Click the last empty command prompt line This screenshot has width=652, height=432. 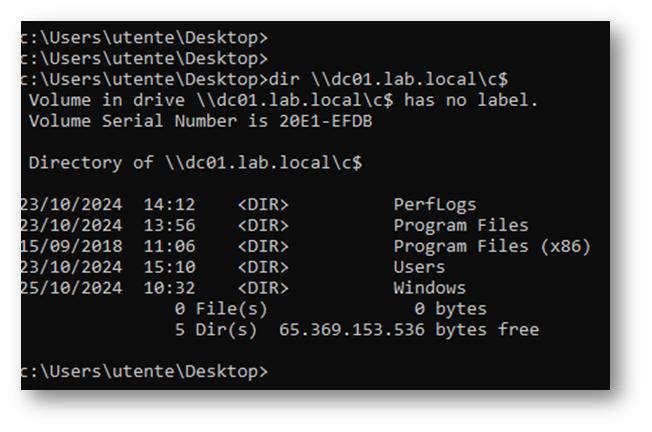point(145,371)
